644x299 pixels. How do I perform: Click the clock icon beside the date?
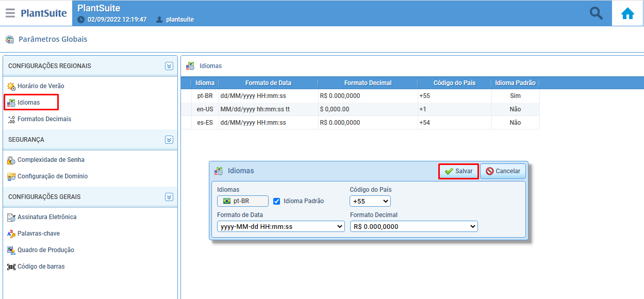[81, 20]
